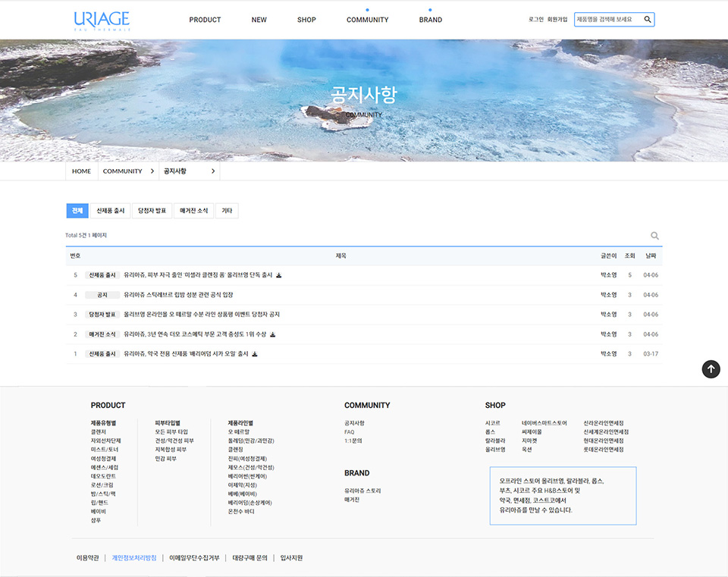Click 모든 피부 타입 in the footer
This screenshot has width=728, height=577.
[171, 432]
